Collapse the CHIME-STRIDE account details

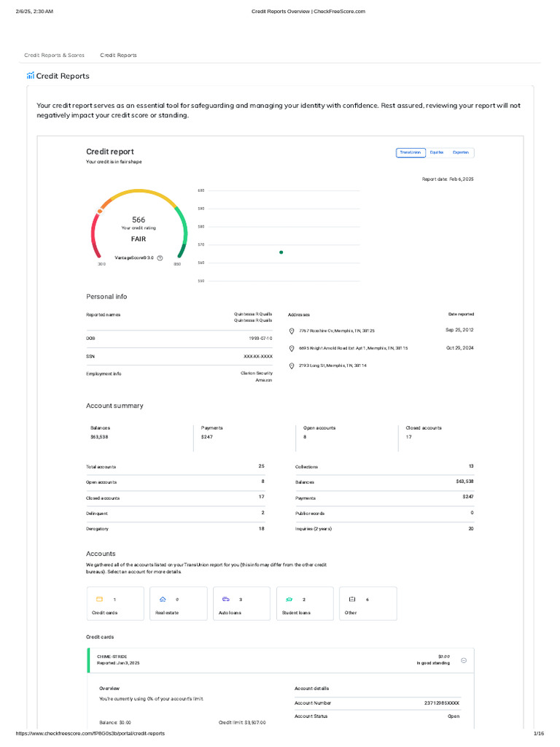point(464,660)
